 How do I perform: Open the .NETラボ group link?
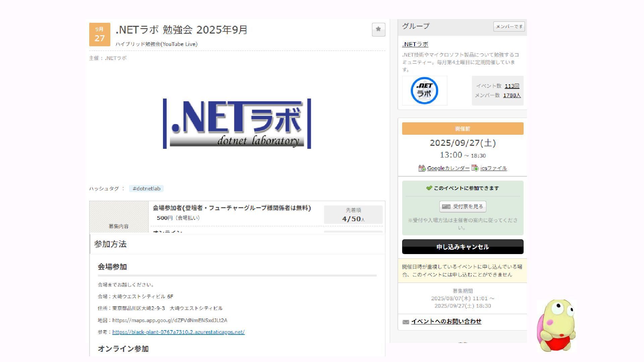tap(415, 44)
